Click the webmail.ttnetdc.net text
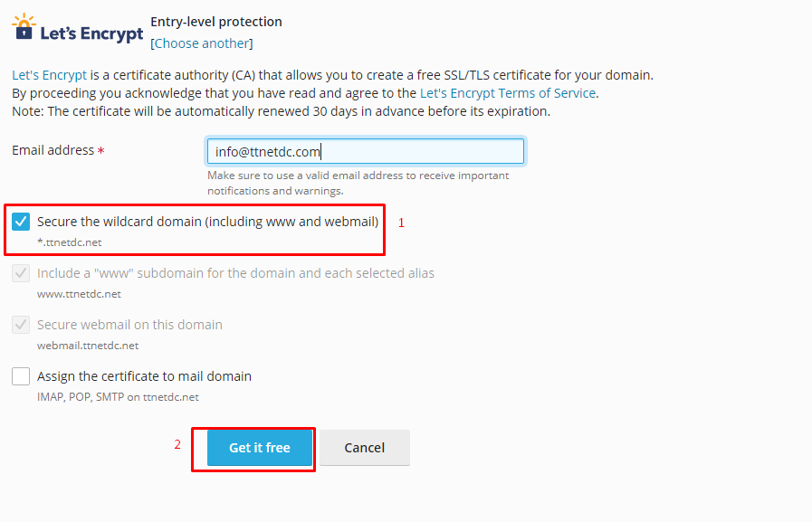Screen dimensions: 812x522 tap(88, 346)
